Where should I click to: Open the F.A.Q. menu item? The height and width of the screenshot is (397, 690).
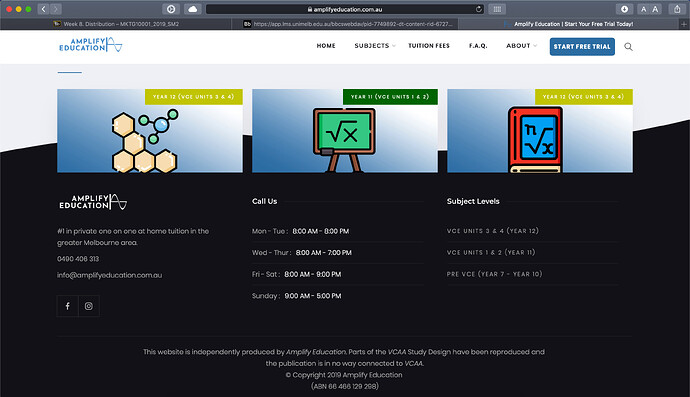pyautogui.click(x=478, y=46)
